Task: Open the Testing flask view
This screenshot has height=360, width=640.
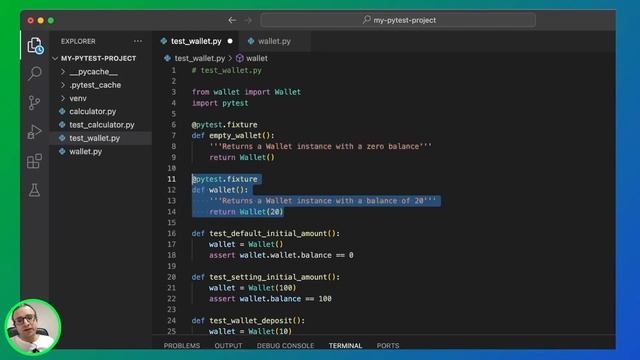Action: (x=35, y=190)
